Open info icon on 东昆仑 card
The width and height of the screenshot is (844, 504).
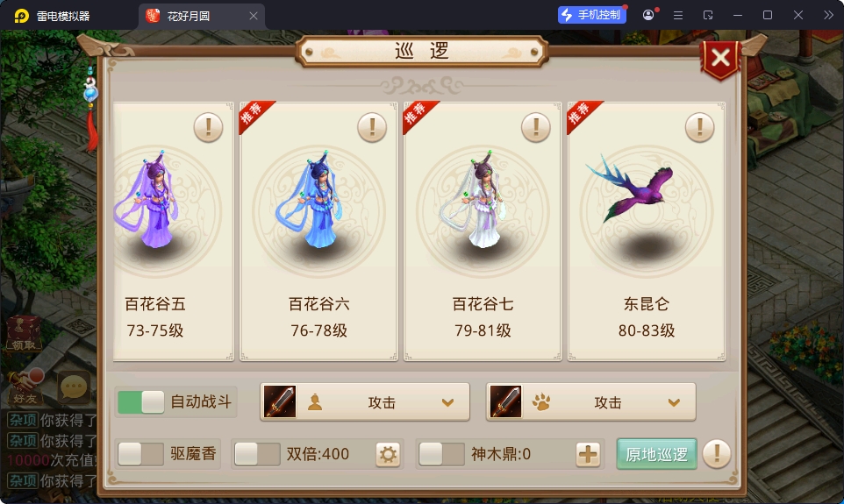point(700,127)
